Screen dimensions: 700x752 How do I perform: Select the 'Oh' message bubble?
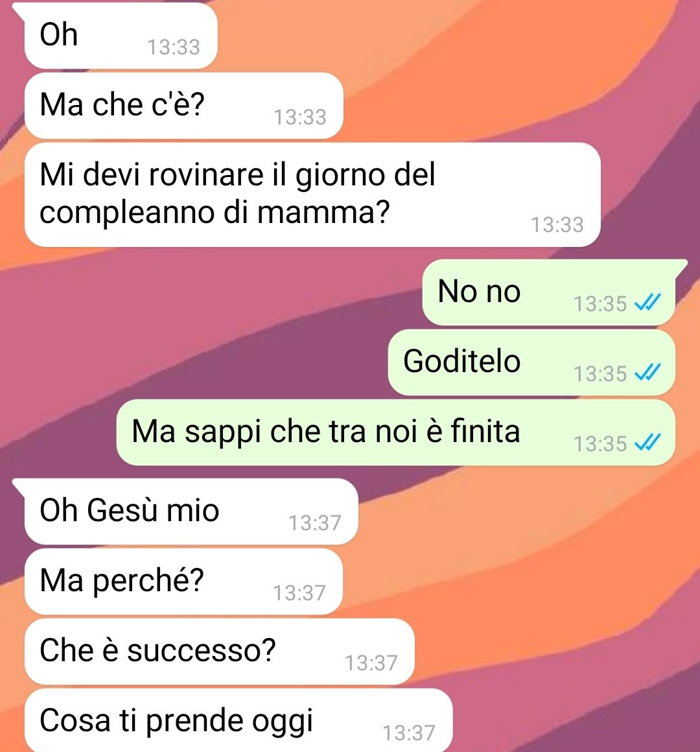121,36
